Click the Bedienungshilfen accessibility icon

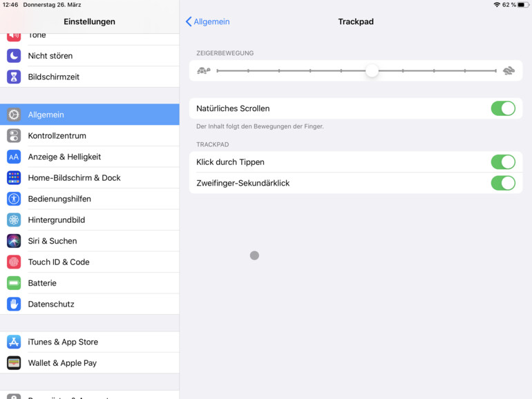click(x=14, y=199)
